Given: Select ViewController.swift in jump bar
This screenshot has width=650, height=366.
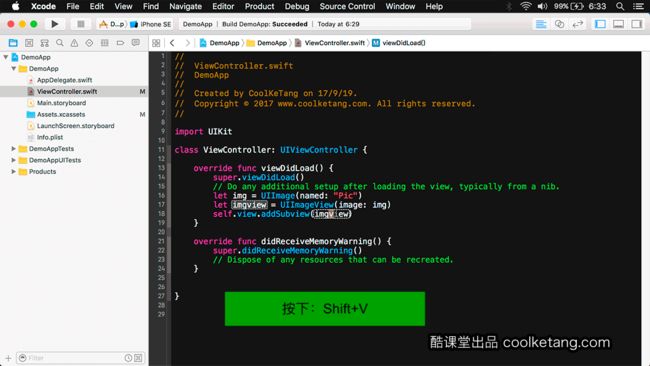Looking at the screenshot, I should pyautogui.click(x=330, y=43).
